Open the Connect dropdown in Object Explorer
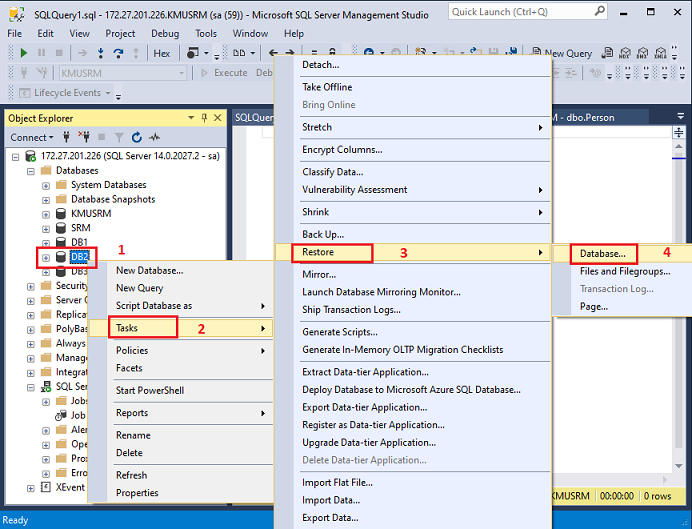Screen dimensions: 692x529 [32, 137]
